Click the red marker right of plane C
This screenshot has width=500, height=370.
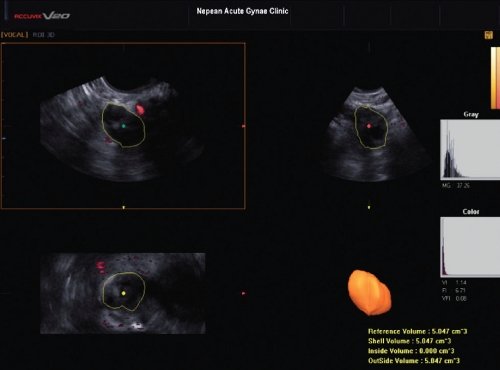[x=243, y=293]
